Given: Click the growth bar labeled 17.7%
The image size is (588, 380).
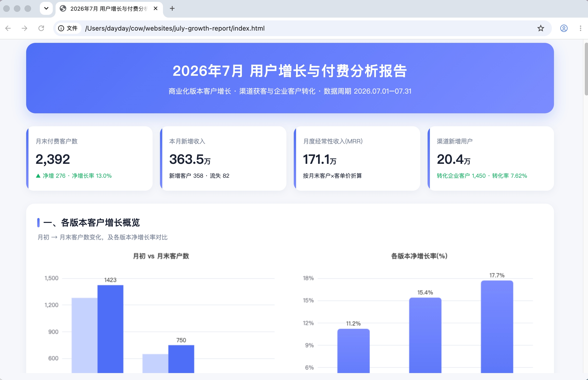Looking at the screenshot, I should pyautogui.click(x=497, y=326).
